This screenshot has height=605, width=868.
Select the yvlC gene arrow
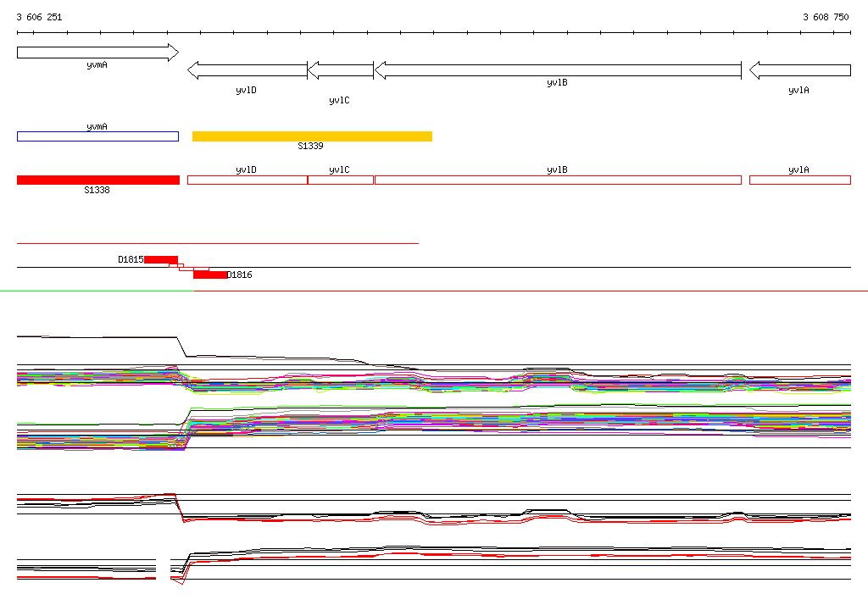(x=341, y=70)
